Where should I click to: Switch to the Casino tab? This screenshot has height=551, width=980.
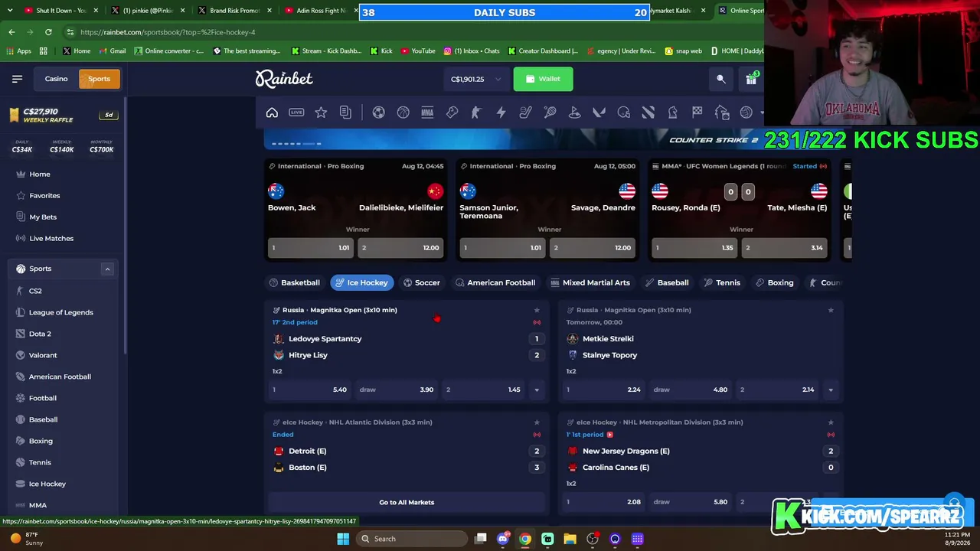point(56,79)
